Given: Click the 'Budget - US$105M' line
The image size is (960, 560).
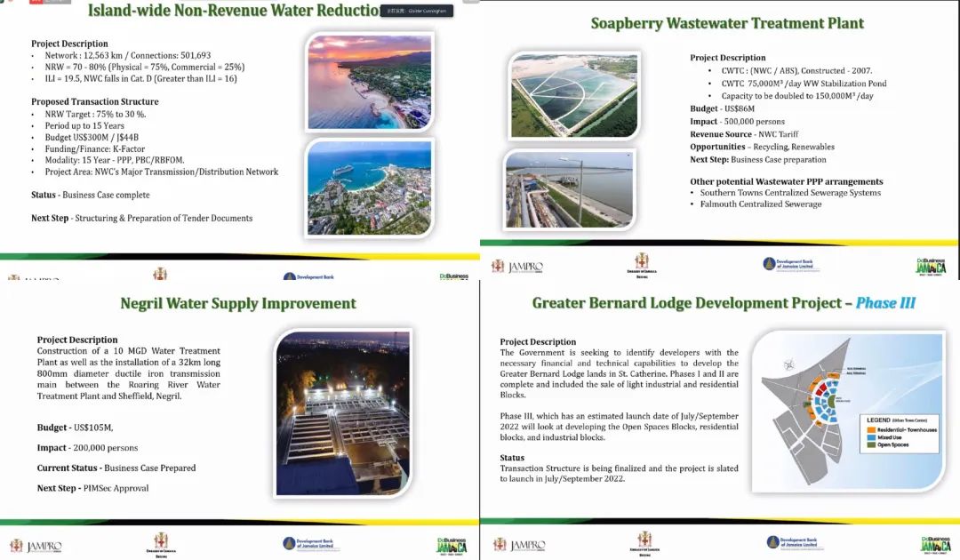Looking at the screenshot, I should tap(76, 428).
